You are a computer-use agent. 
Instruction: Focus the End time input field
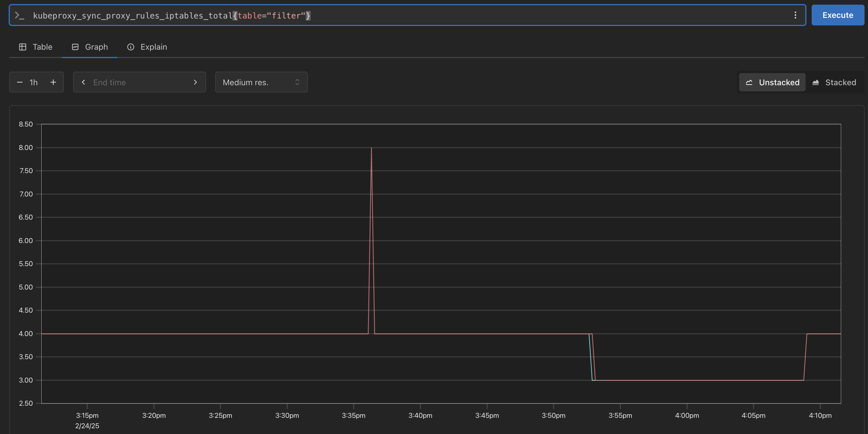[139, 82]
